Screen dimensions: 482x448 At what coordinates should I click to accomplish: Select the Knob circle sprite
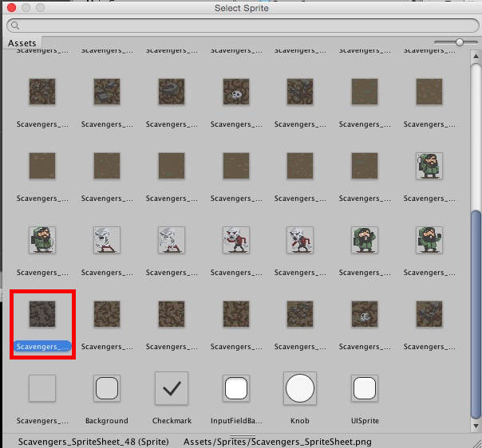pos(300,388)
